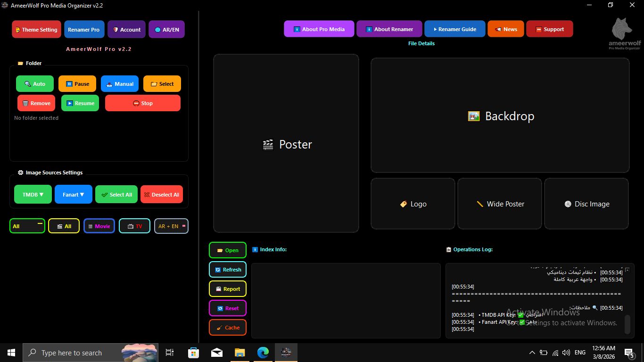Viewport: 644px width, 362px height.
Task: Click the battery tray icon
Action: 544,353
